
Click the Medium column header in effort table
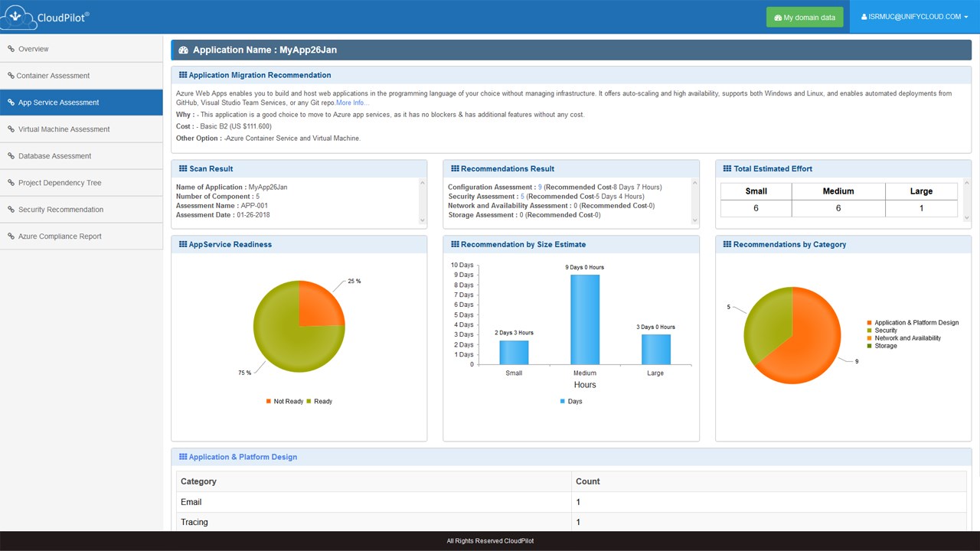[x=838, y=191]
